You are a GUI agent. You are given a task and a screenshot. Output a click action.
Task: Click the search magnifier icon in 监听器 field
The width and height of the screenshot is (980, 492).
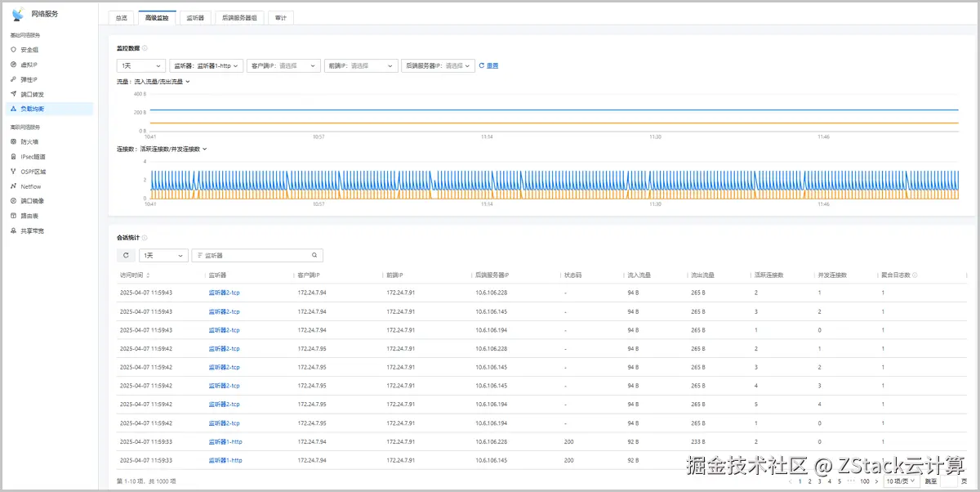pyautogui.click(x=314, y=256)
